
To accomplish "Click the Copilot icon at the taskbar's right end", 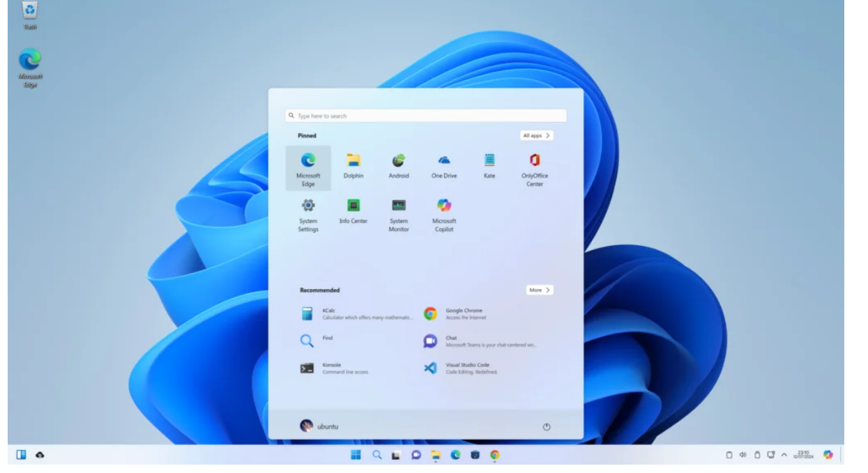I will tap(828, 455).
